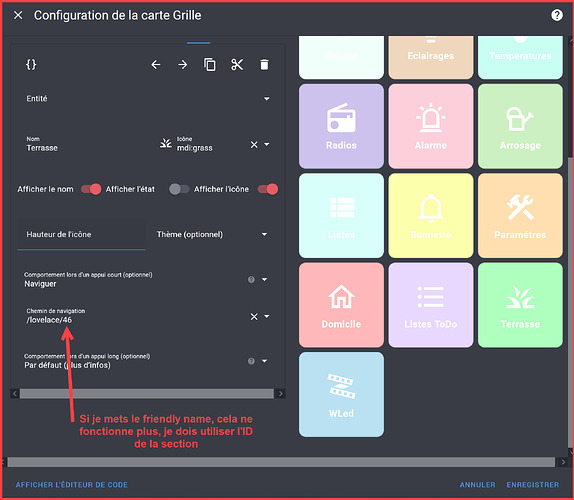Click the ENREGISTRER button
The image size is (574, 500).
tap(533, 485)
